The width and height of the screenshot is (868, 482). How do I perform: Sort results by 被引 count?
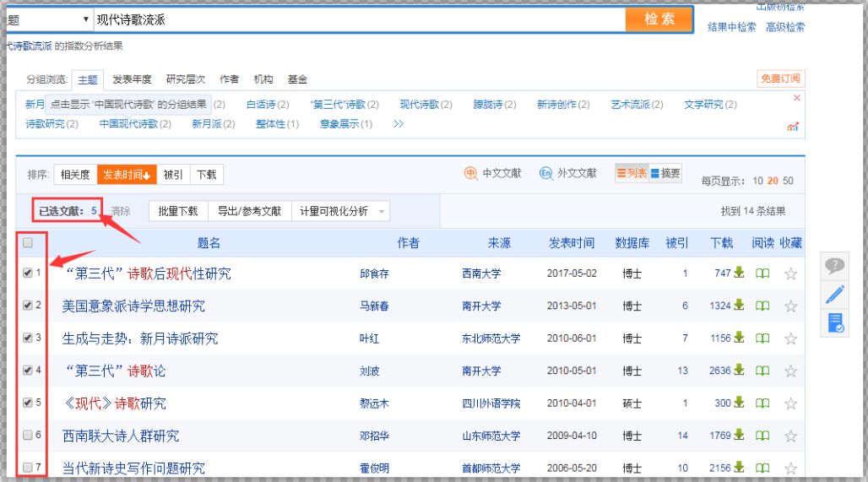(173, 175)
